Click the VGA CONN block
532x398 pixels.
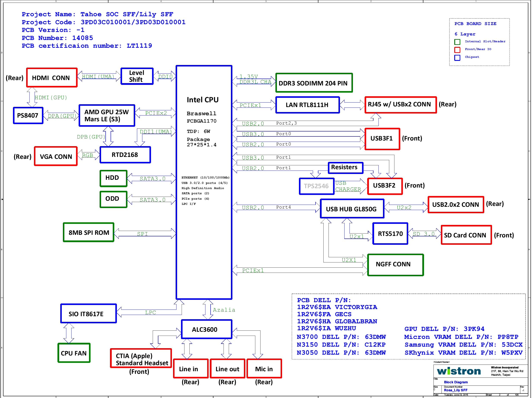tap(56, 156)
